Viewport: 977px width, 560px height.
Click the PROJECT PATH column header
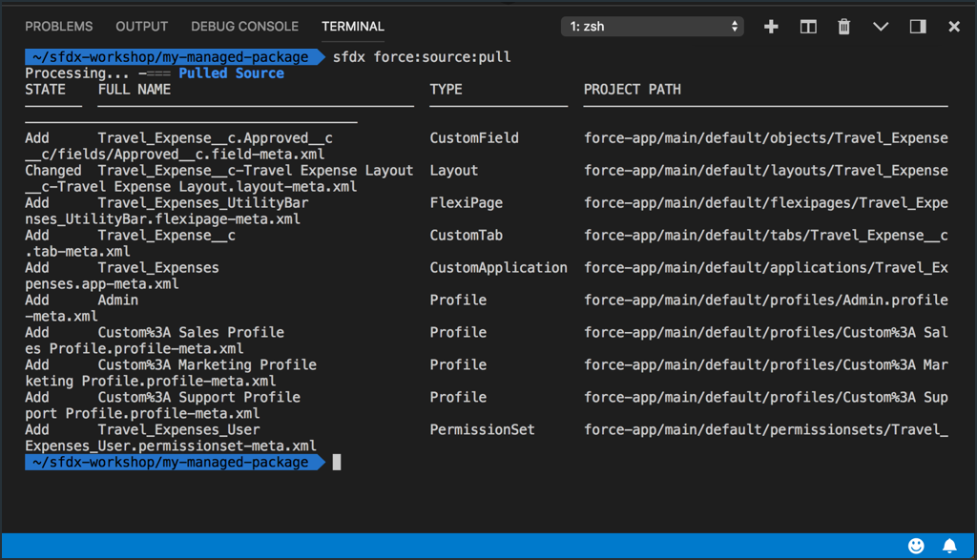632,90
